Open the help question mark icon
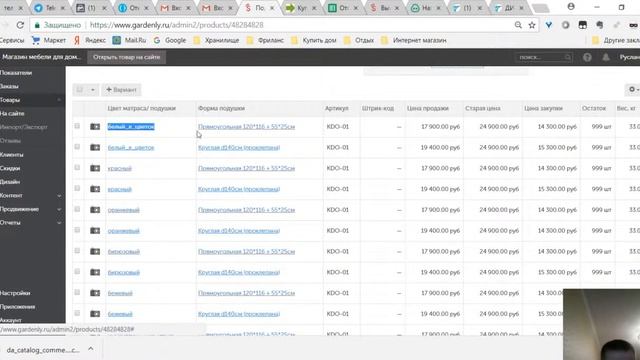640x360 pixels. click(587, 57)
